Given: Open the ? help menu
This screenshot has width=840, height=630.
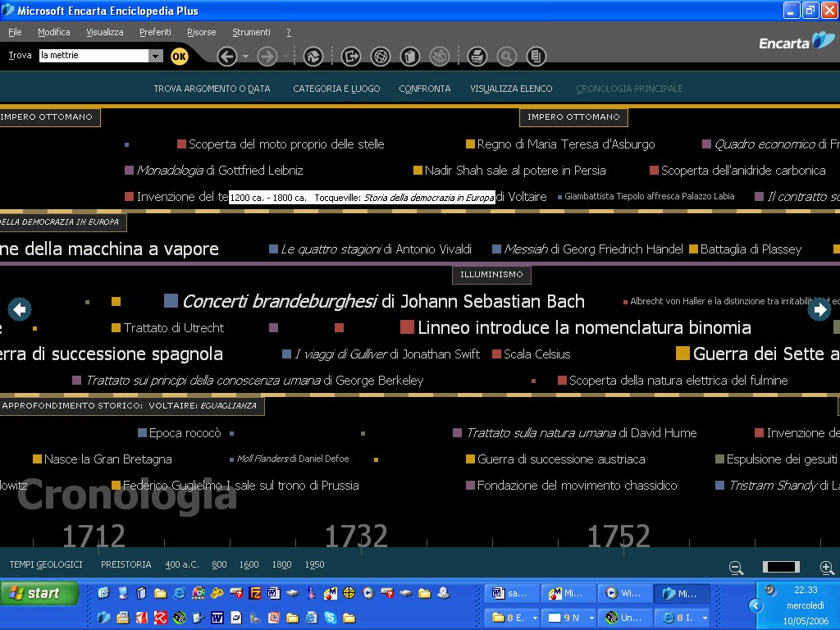Looking at the screenshot, I should [x=289, y=32].
